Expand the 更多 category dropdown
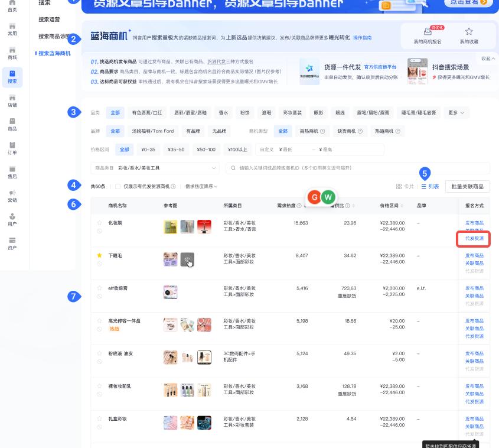 point(456,112)
